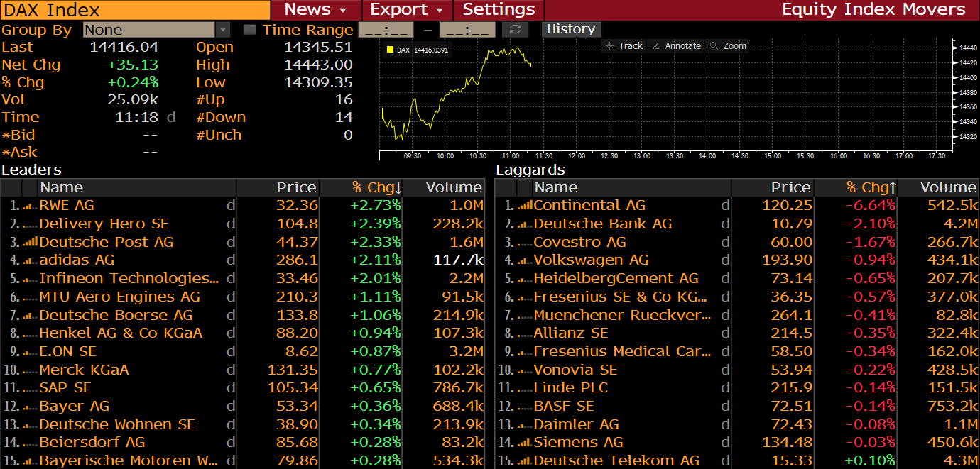980x469 pixels.
Task: Click the volume bar icon beside RWE AG
Action: pyautogui.click(x=29, y=206)
